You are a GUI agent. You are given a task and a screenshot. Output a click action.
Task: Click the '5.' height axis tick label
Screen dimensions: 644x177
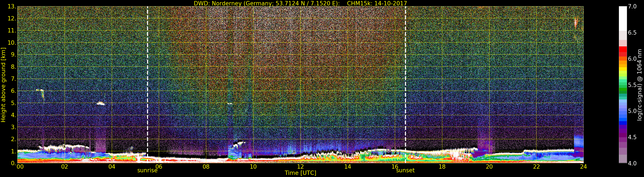tap(14, 103)
